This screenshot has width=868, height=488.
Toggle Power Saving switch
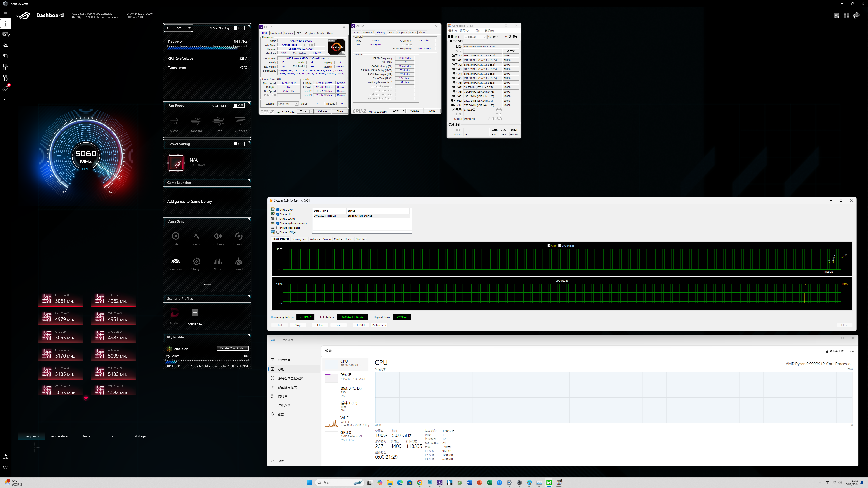point(238,144)
